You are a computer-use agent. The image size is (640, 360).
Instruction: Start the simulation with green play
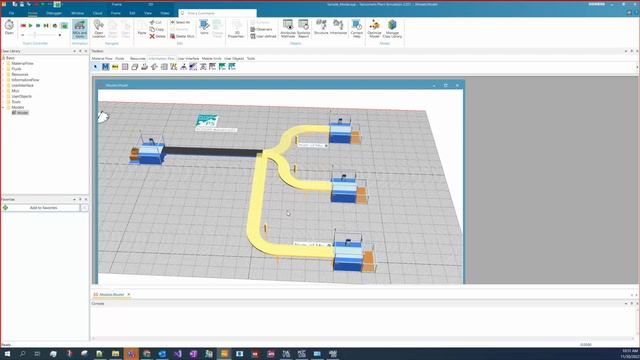click(31, 26)
